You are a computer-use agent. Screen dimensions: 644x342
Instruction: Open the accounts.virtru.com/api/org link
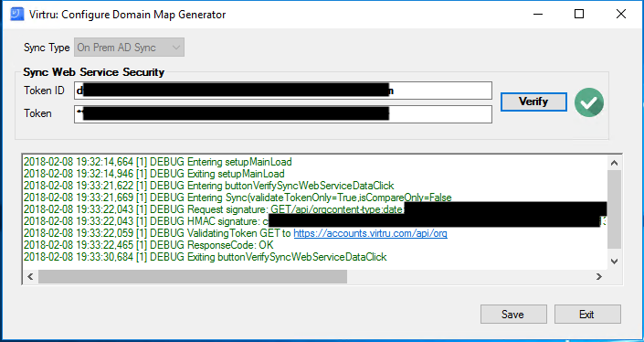coord(371,233)
